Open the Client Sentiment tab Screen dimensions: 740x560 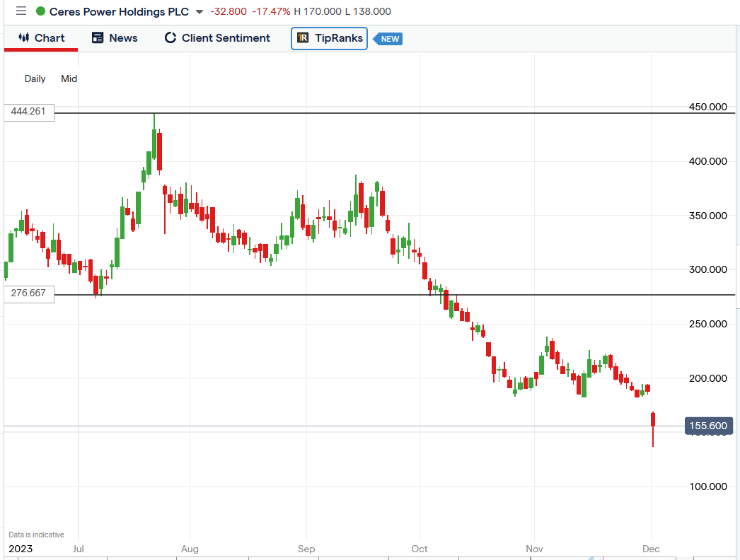(x=217, y=38)
